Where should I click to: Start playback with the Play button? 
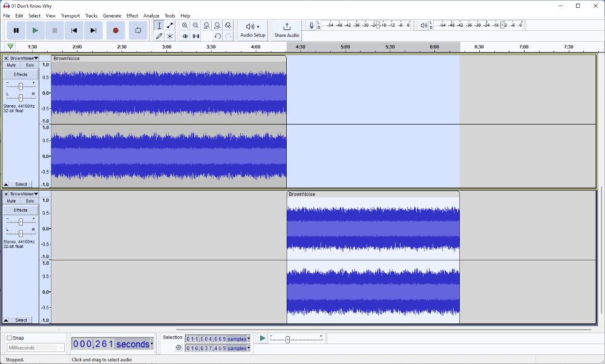point(35,30)
